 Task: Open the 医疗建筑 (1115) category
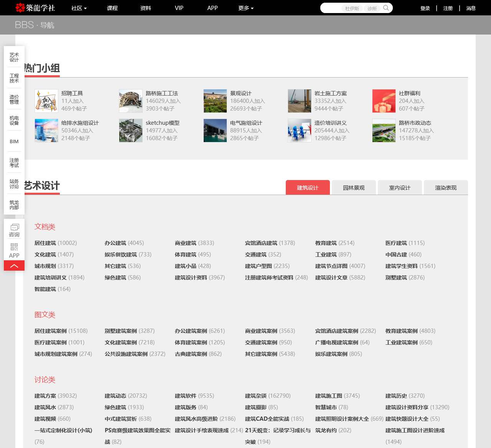coord(405,243)
